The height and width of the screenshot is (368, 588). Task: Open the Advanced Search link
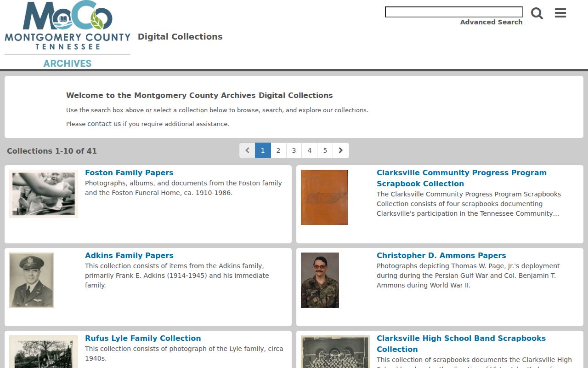click(x=492, y=22)
